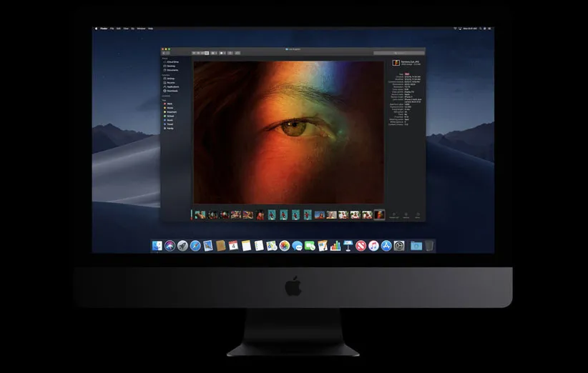Open FaceTime from the Dock
The image size is (588, 373).
(x=310, y=246)
